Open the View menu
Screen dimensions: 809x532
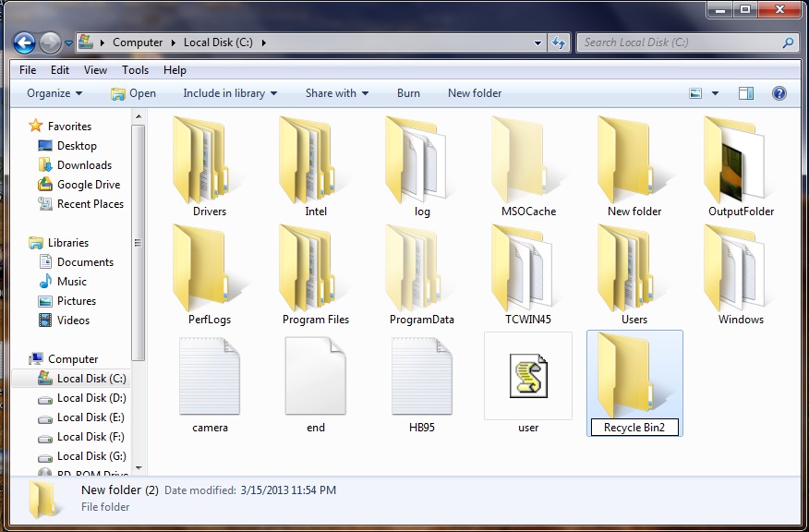pos(95,69)
